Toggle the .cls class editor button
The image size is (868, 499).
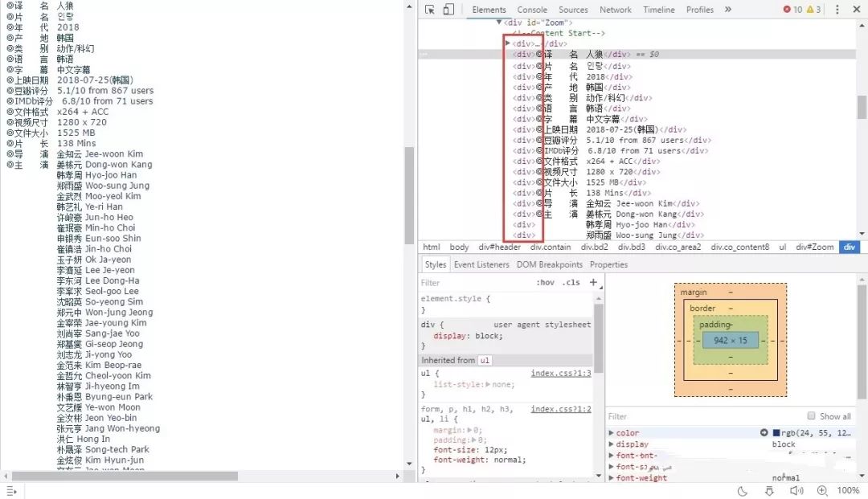[571, 282]
